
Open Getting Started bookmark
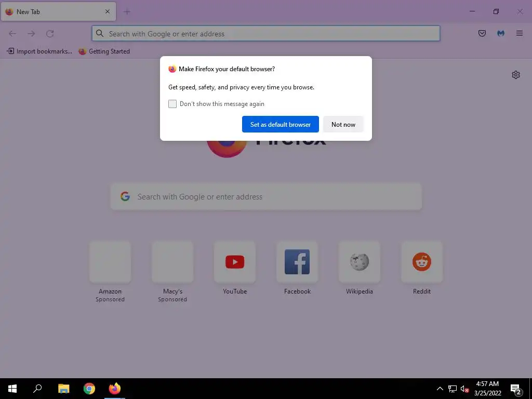[104, 51]
